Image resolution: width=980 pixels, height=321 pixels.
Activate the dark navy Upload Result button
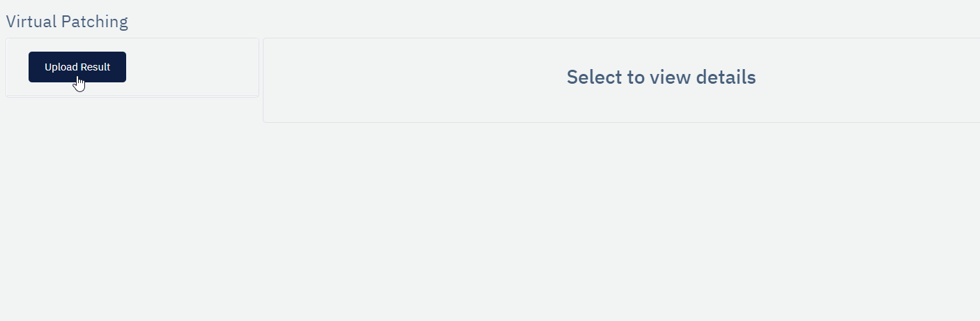[77, 67]
